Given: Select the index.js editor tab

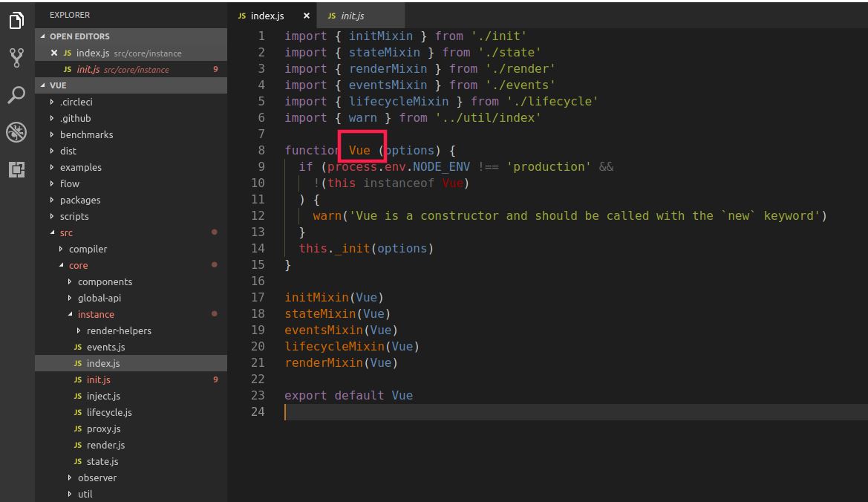Looking at the screenshot, I should point(266,16).
